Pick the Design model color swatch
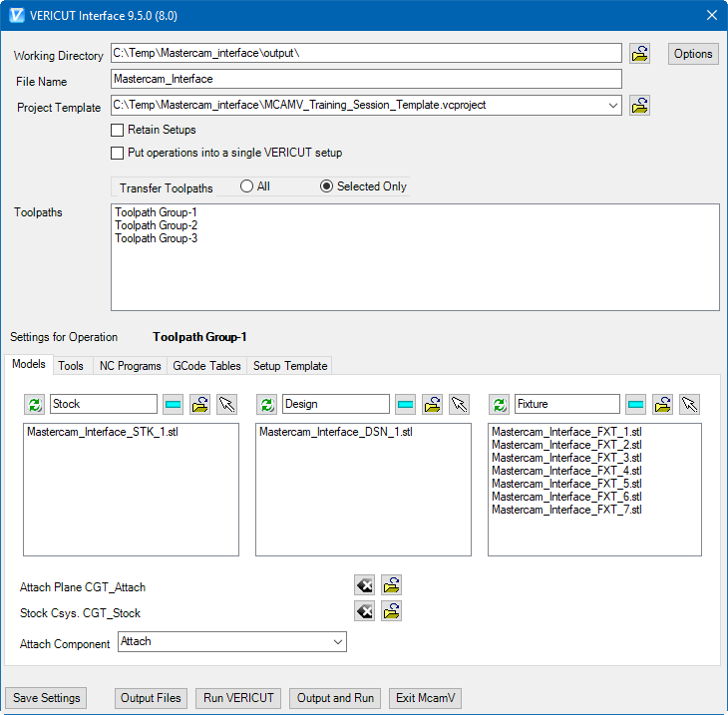Image resolution: width=728 pixels, height=715 pixels. tap(406, 405)
